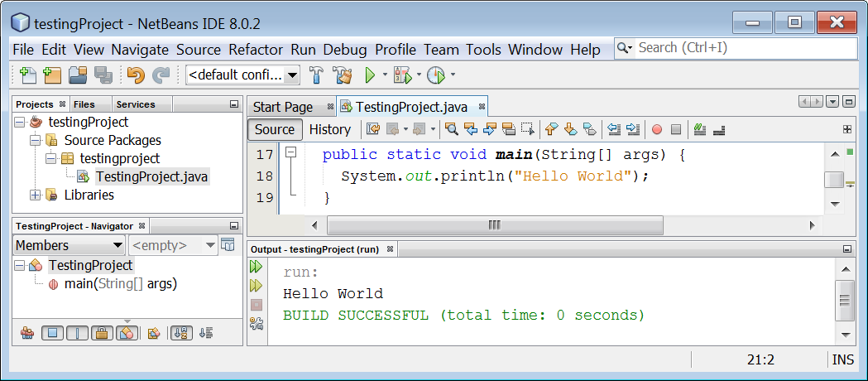Toggle Sort by Name A-Z in Navigator
This screenshot has width=868, height=381.
(x=181, y=333)
